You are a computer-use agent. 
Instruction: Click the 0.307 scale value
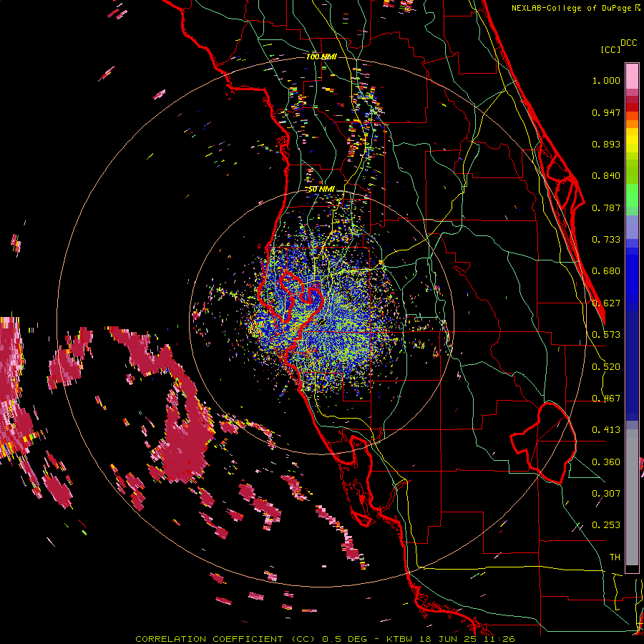click(x=606, y=494)
